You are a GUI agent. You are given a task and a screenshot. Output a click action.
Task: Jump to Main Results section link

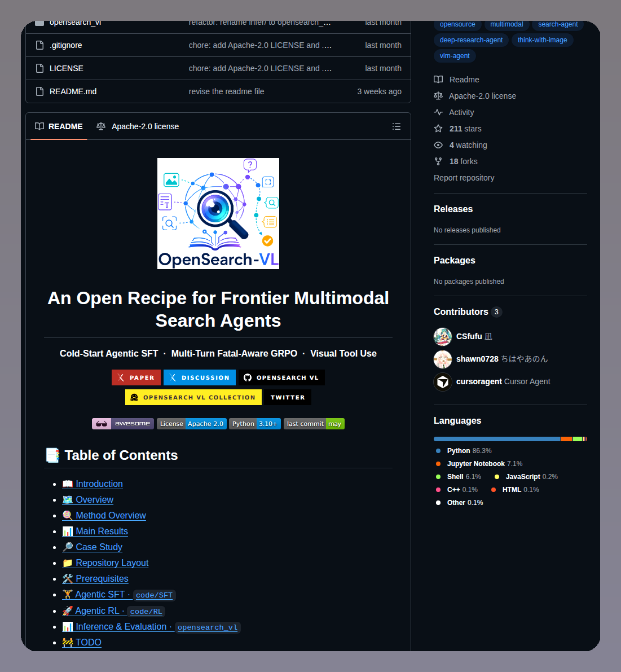95,532
